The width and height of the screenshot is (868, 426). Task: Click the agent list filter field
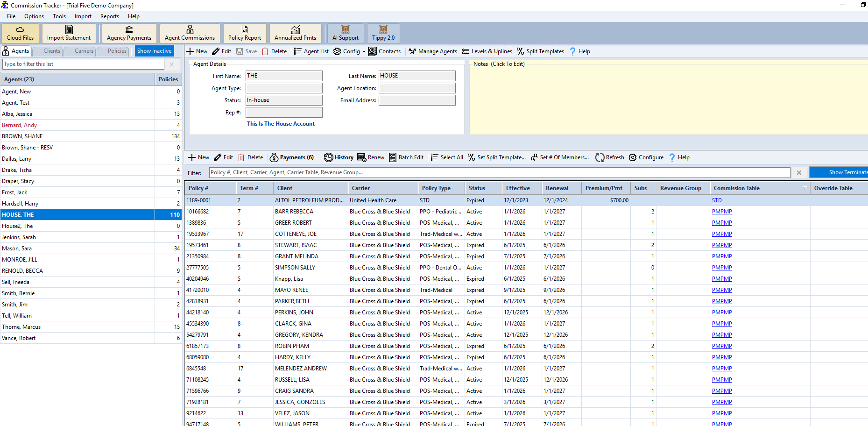84,64
